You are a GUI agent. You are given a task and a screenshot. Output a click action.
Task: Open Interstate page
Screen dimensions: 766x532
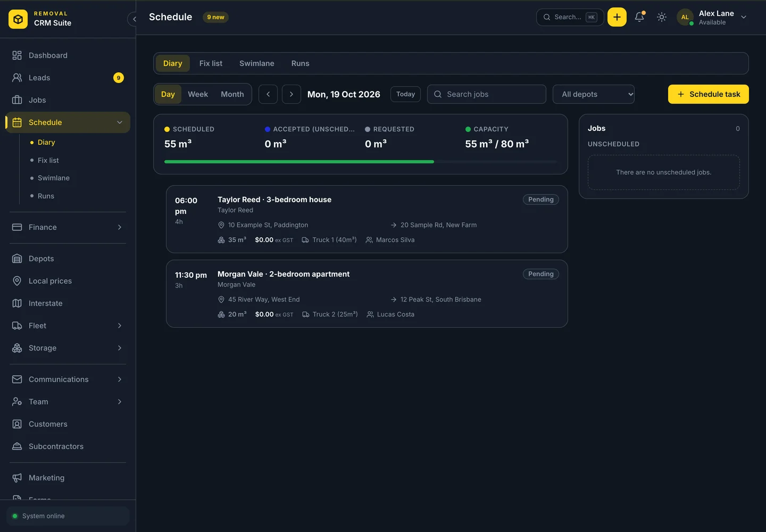[68, 303]
